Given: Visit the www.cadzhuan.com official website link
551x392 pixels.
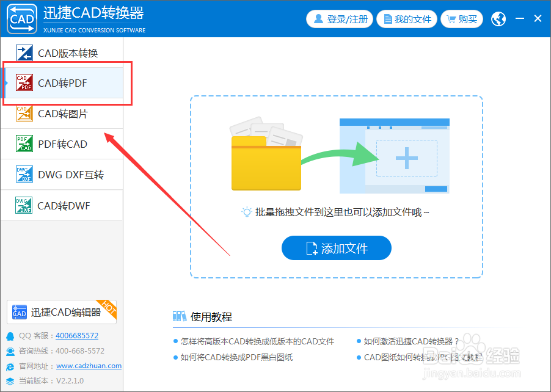Looking at the screenshot, I should click(88, 366).
